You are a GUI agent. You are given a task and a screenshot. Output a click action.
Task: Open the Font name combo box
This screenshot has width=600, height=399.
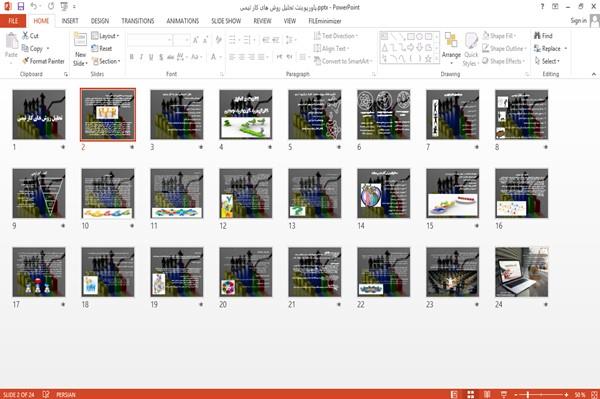click(150, 40)
